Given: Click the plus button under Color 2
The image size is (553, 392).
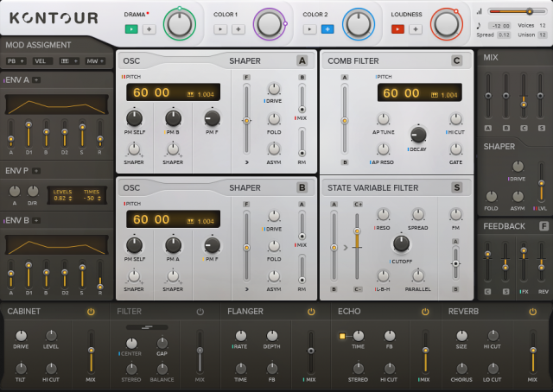Looking at the screenshot, I should (x=328, y=28).
